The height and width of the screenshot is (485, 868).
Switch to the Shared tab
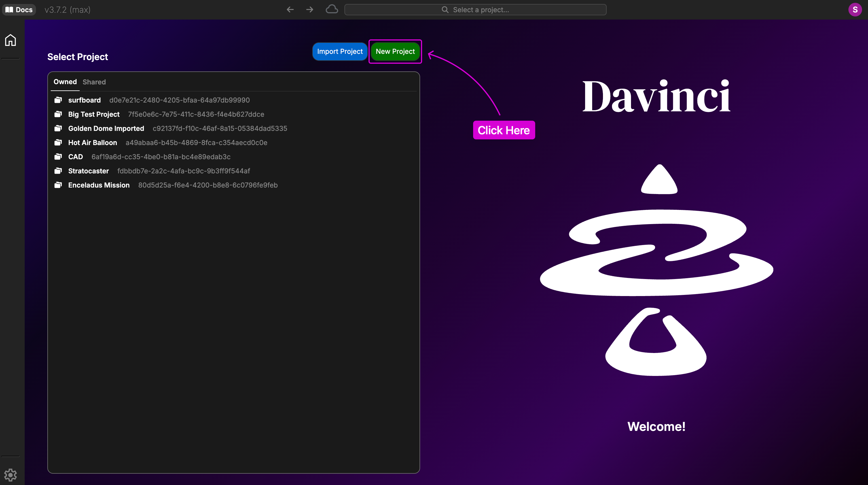tap(94, 82)
